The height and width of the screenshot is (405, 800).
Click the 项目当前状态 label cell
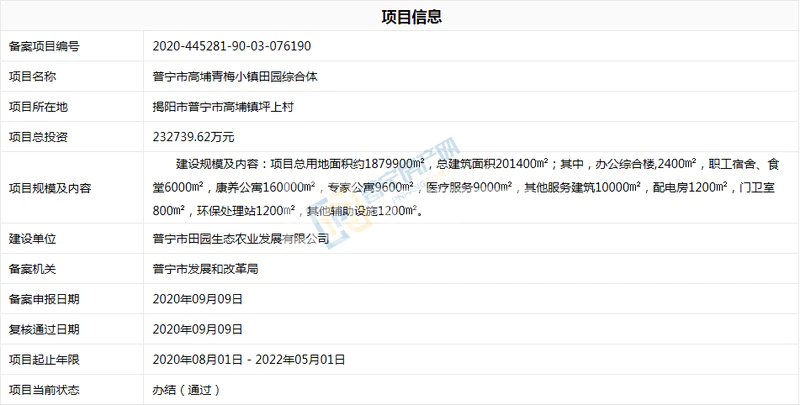[x=44, y=388]
